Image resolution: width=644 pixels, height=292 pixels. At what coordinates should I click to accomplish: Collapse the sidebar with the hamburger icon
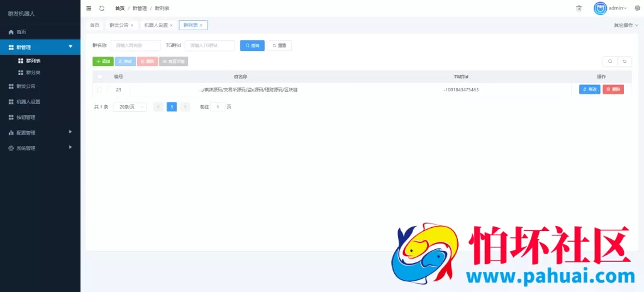tap(89, 8)
